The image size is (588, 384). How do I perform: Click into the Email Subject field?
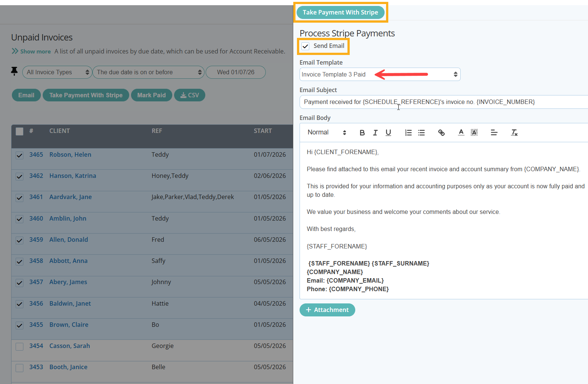coord(444,102)
